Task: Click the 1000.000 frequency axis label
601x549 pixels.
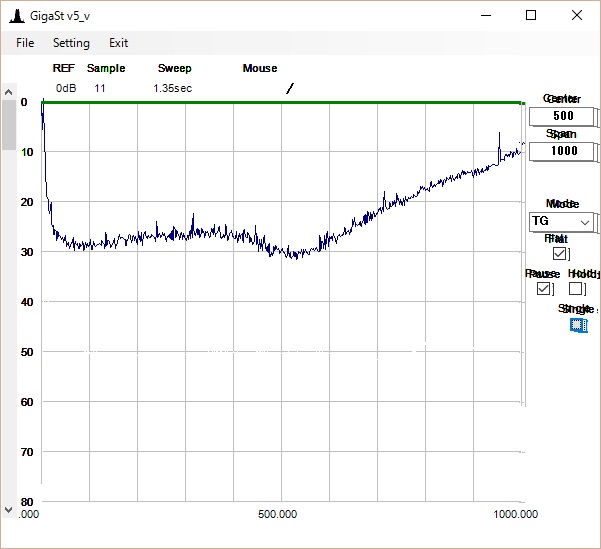Action: pos(516,514)
